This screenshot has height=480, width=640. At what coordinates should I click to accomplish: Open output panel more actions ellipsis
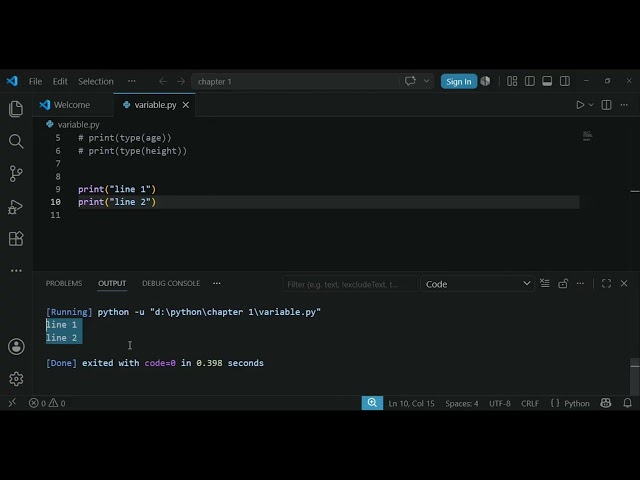pos(580,283)
